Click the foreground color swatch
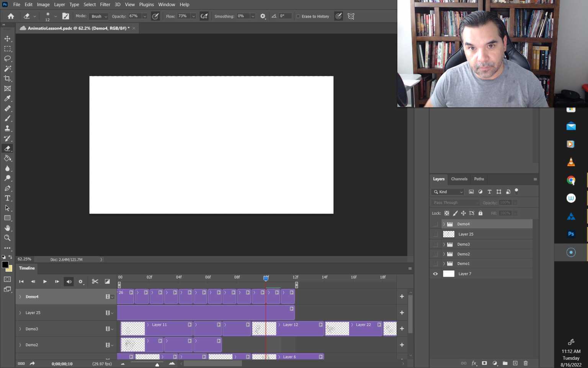The image size is (588, 368). point(5,264)
